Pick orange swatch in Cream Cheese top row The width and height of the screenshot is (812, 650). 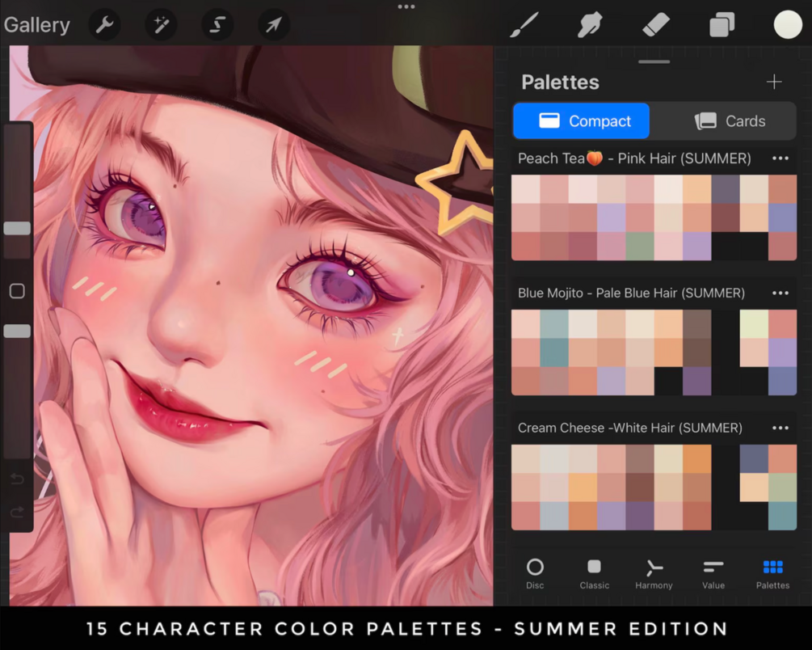pos(697,458)
